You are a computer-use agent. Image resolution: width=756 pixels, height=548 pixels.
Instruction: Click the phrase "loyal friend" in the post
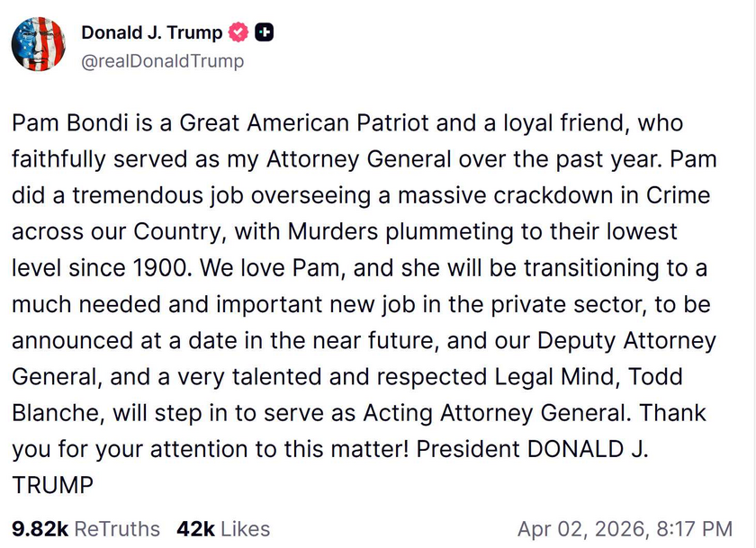coord(554,122)
